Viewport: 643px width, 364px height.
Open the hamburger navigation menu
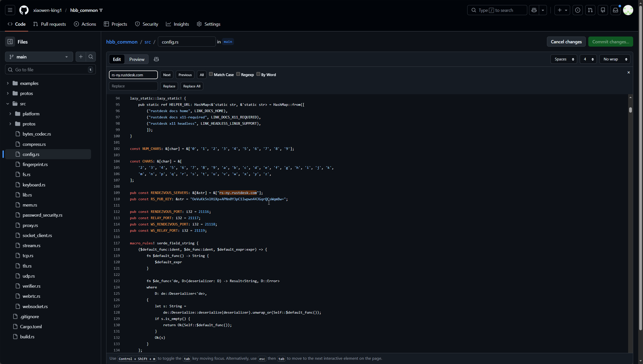click(10, 10)
